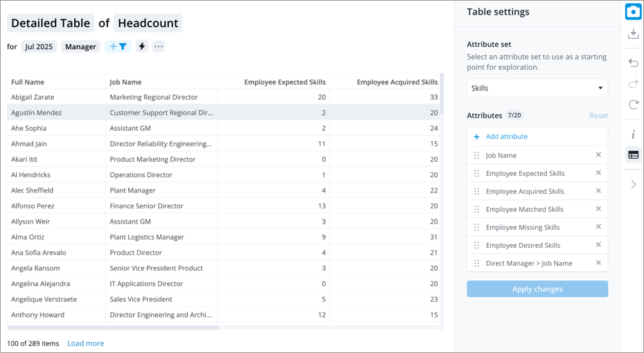Image resolution: width=644 pixels, height=353 pixels.
Task: Click Add attribute
Action: [x=506, y=136]
